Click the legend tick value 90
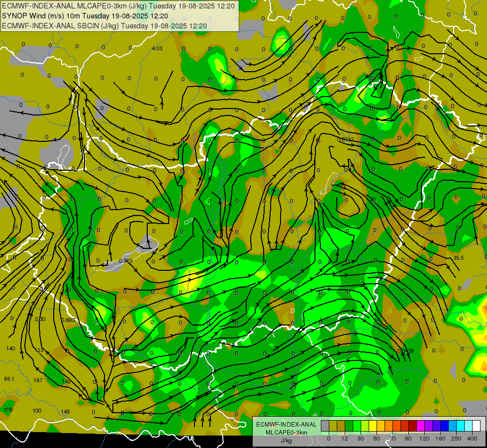Screen dimensions: 487x448 tap(408, 439)
